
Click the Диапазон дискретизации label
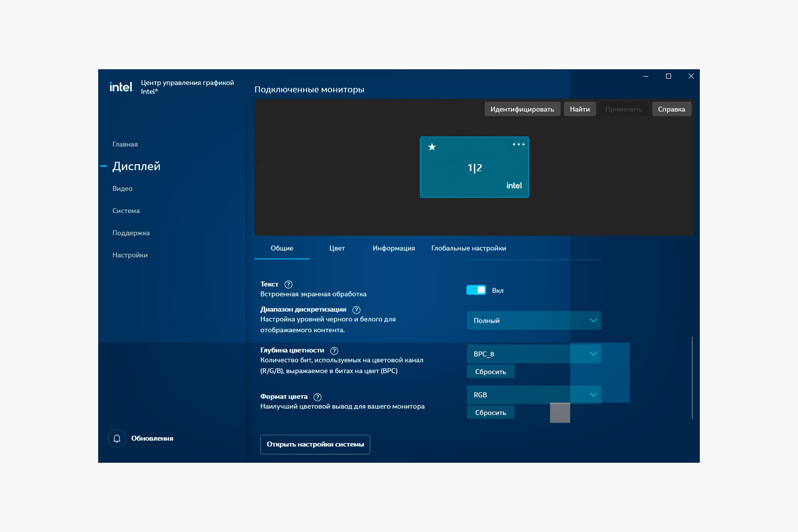click(x=303, y=310)
